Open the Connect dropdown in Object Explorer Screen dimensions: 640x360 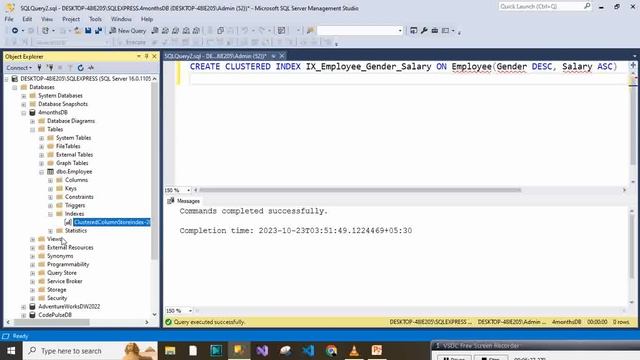[19, 68]
